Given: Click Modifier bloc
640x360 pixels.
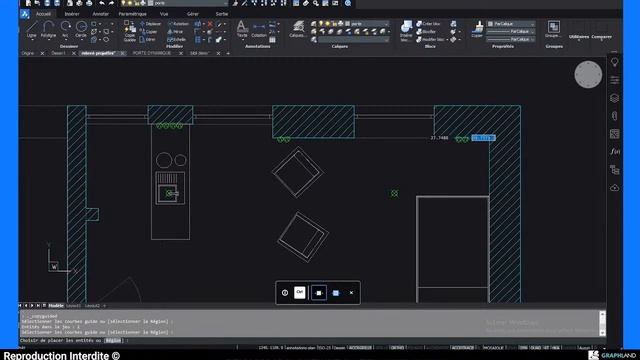Looking at the screenshot, I should pyautogui.click(x=430, y=40).
